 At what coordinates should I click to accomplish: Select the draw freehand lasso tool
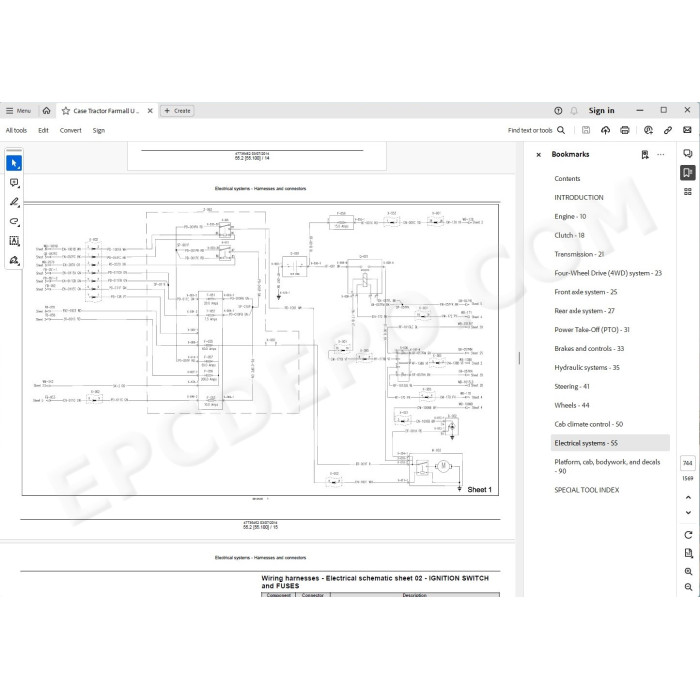pos(14,221)
